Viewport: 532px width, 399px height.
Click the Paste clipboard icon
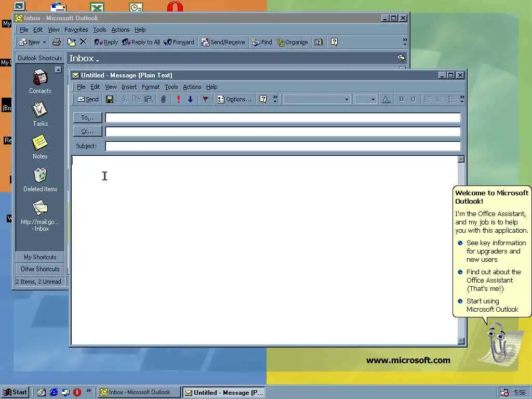pos(149,99)
